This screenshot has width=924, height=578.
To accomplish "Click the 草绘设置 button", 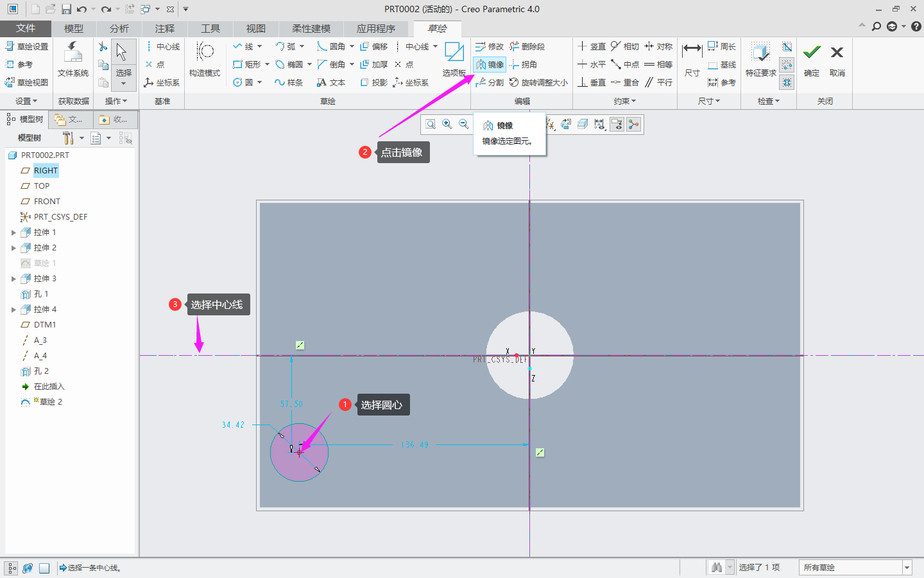I will click(27, 46).
